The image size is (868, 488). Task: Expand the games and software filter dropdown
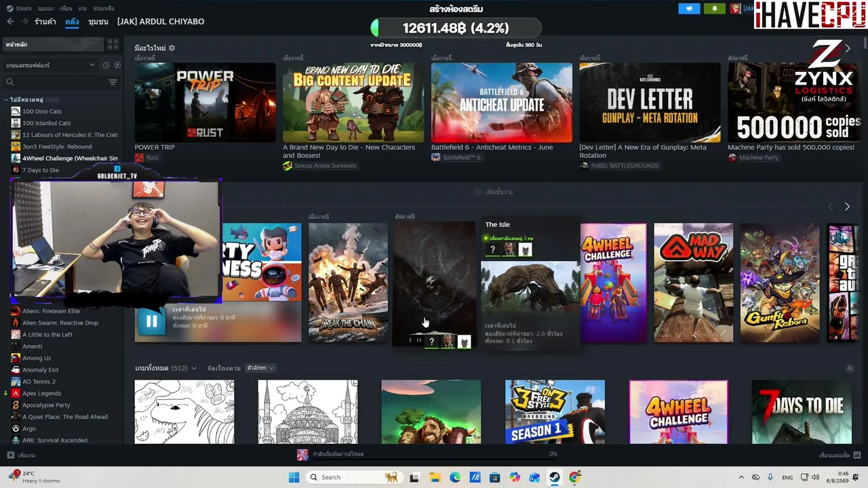[51, 65]
